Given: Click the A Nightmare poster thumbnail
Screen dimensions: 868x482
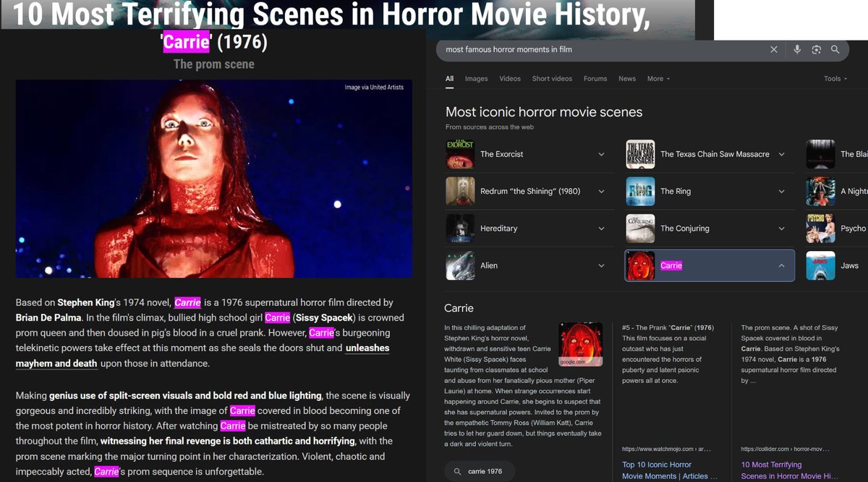Looking at the screenshot, I should point(820,191).
